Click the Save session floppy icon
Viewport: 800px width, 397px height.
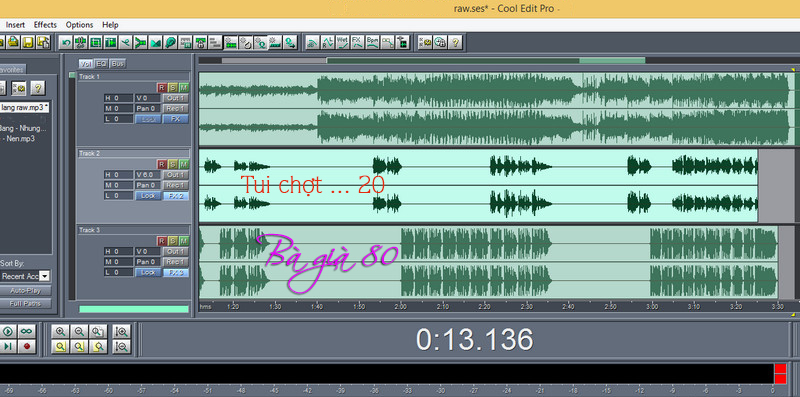pyautogui.click(x=29, y=42)
